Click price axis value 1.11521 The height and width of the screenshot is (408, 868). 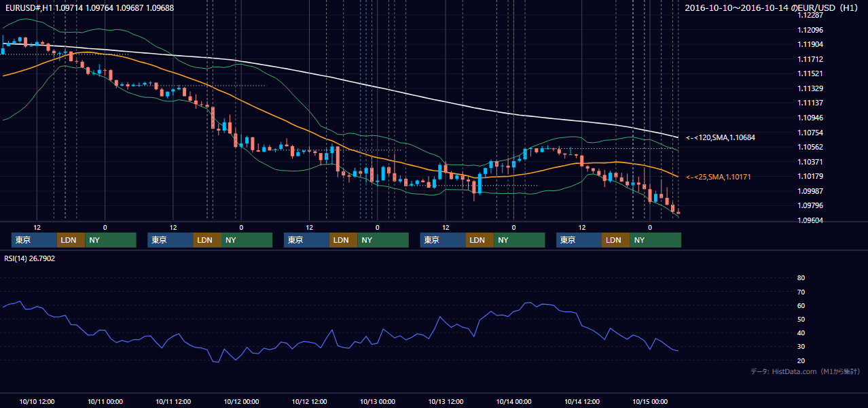click(810, 73)
